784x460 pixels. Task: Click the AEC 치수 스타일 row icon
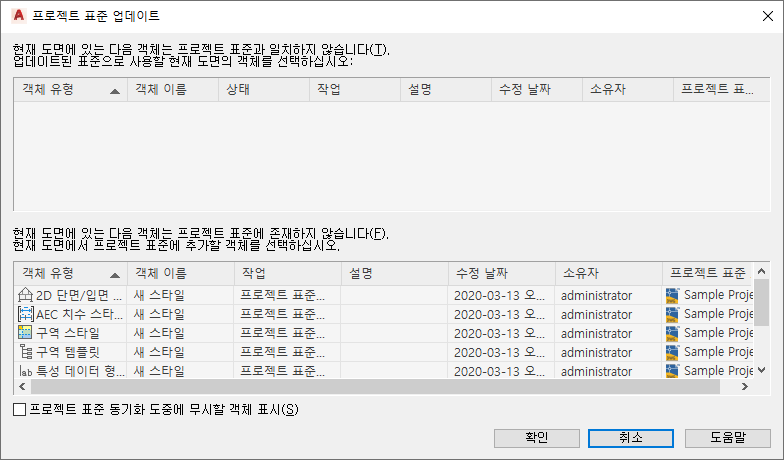(x=25, y=314)
